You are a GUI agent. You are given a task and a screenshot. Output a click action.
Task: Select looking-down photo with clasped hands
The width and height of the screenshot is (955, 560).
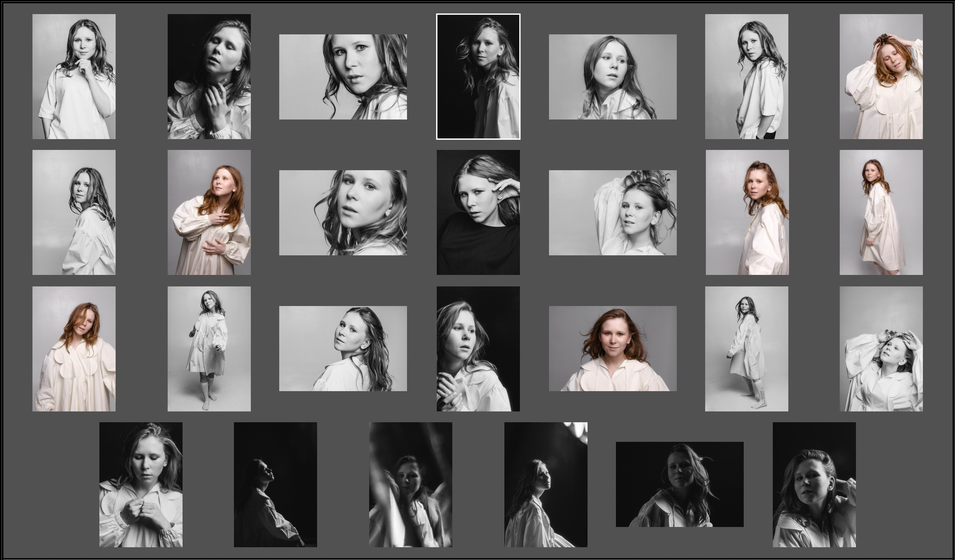pos(141,484)
